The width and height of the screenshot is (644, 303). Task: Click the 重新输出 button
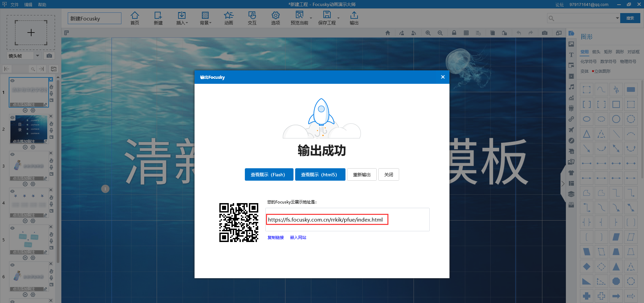click(x=362, y=175)
